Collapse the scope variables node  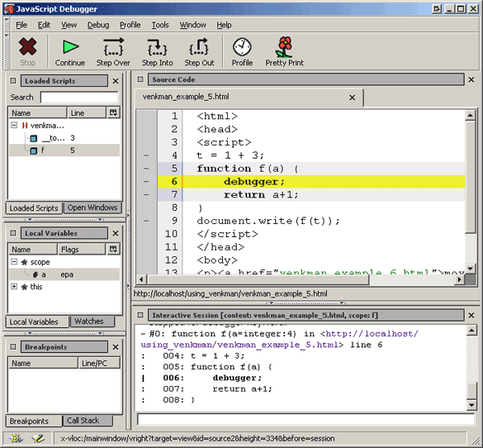click(x=14, y=262)
